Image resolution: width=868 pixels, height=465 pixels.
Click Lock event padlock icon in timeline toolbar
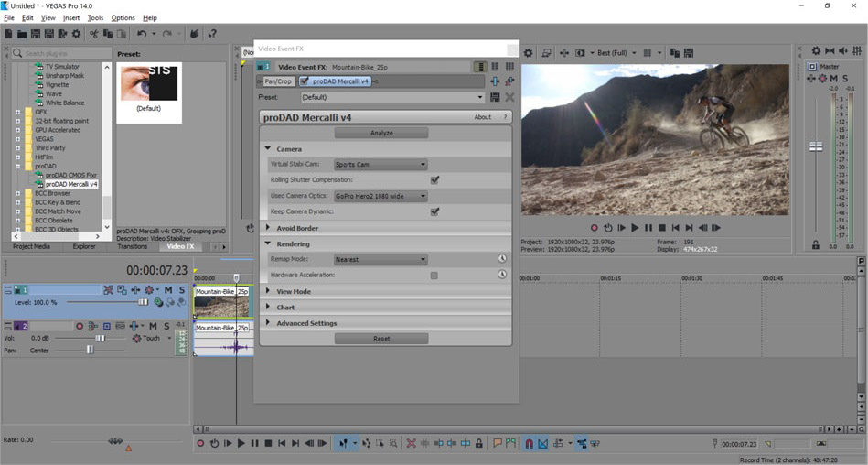(479, 443)
